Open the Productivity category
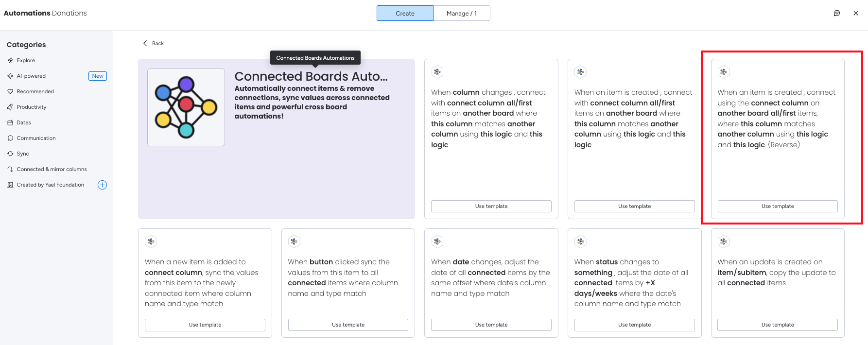 point(32,107)
